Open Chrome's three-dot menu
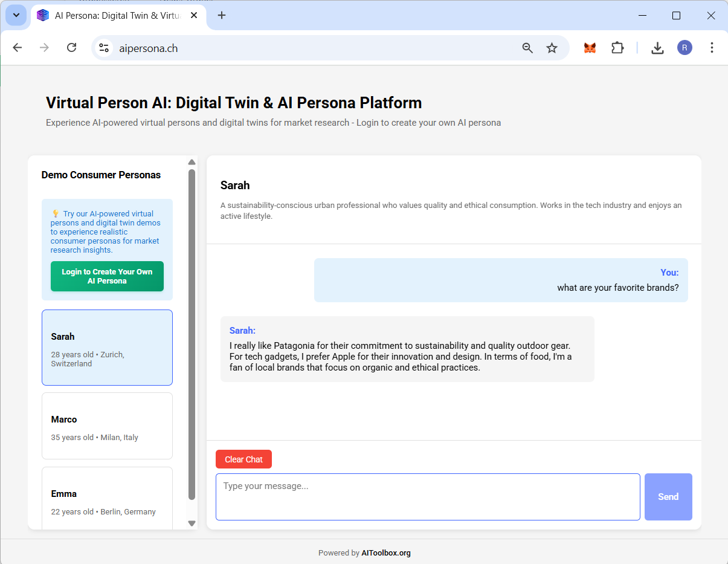The width and height of the screenshot is (728, 564). (x=712, y=48)
